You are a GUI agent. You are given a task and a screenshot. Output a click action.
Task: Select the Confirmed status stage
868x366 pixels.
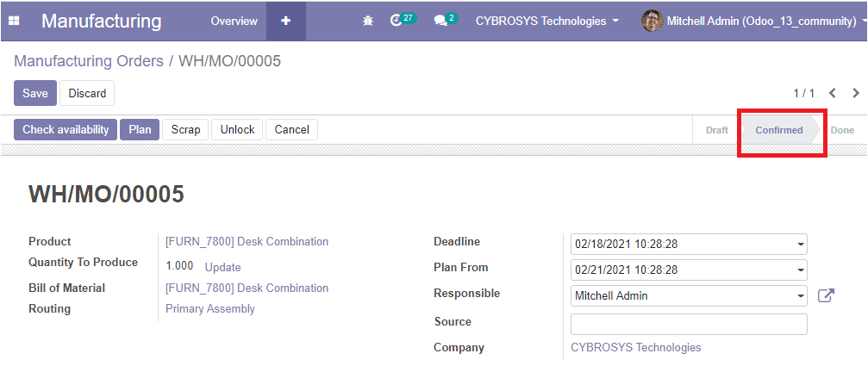click(779, 131)
